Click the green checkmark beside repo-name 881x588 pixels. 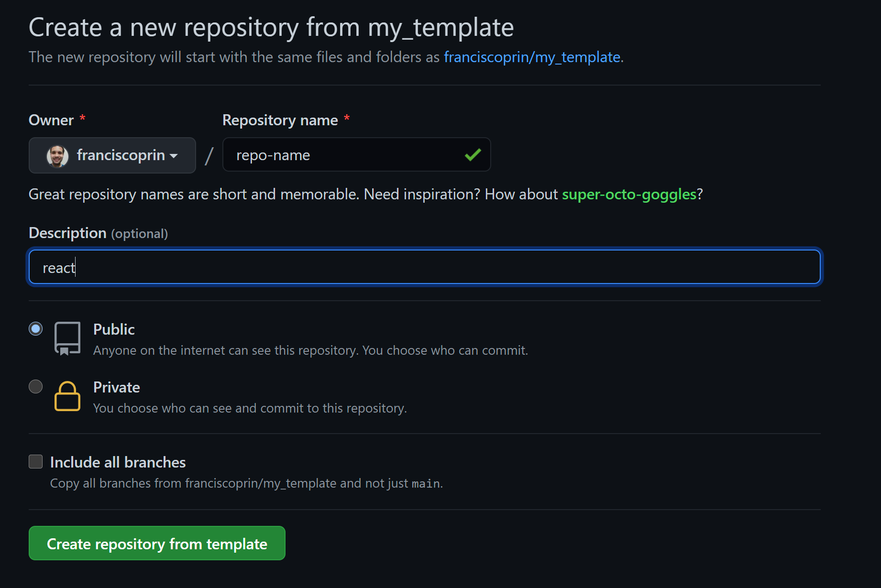tap(473, 154)
